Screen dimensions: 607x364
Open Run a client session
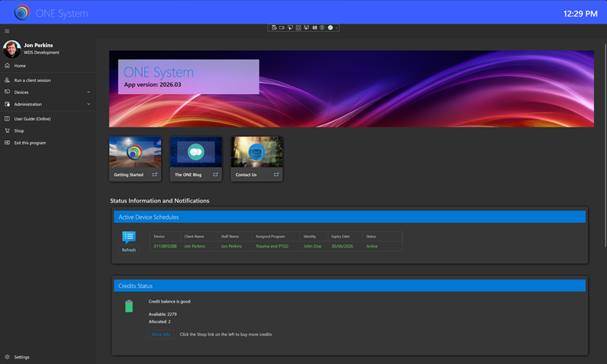pyautogui.click(x=32, y=80)
